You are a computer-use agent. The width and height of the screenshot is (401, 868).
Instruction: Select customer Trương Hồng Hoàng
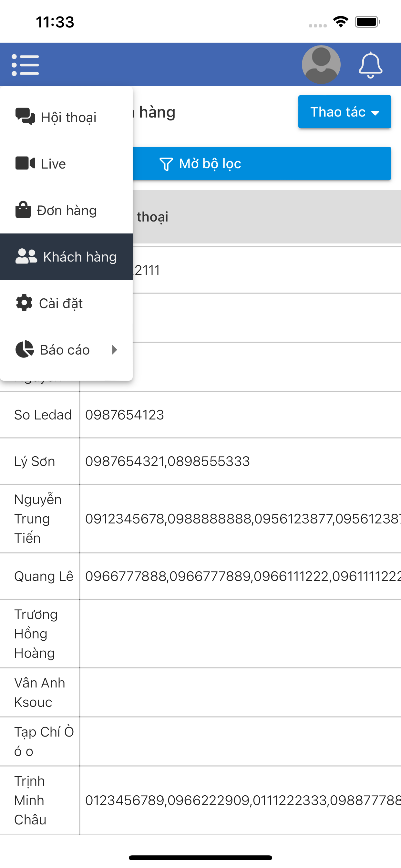pos(36,634)
